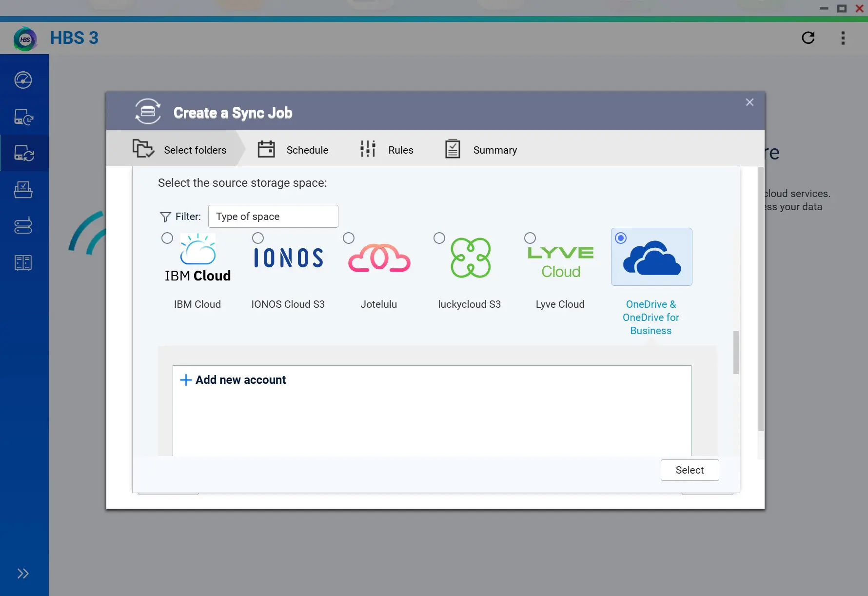This screenshot has height=596, width=868.
Task: Select the Lyve Cloud radio button
Action: (530, 238)
